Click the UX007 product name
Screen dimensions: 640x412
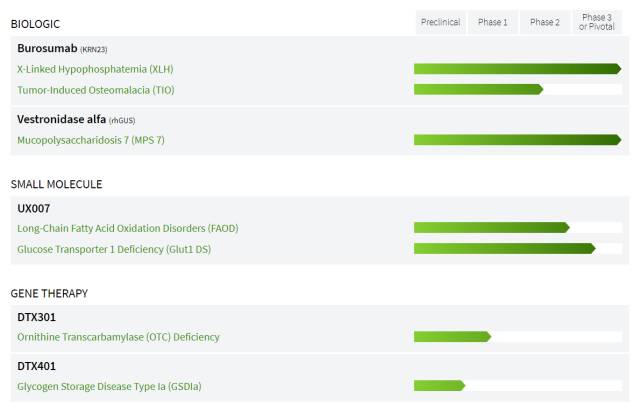[33, 209]
